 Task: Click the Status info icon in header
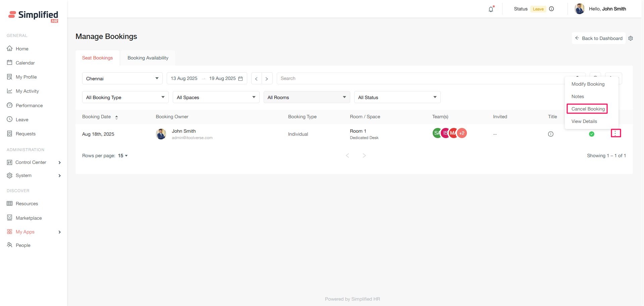tap(551, 9)
